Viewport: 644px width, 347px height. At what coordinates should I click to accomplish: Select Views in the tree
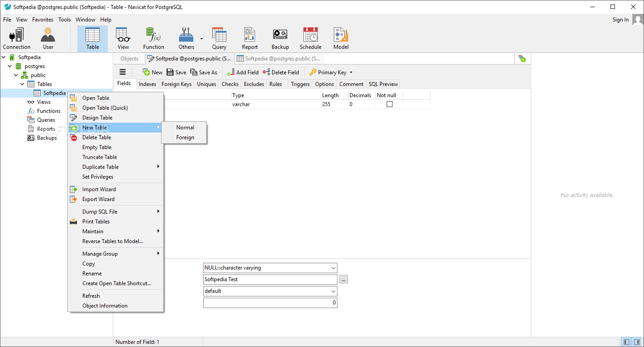pyautogui.click(x=44, y=102)
